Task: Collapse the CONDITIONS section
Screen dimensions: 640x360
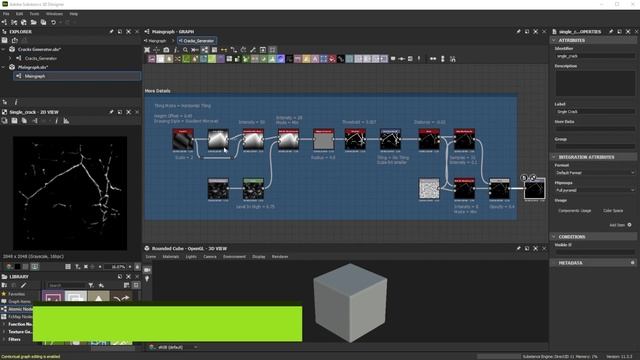Action: [x=554, y=237]
